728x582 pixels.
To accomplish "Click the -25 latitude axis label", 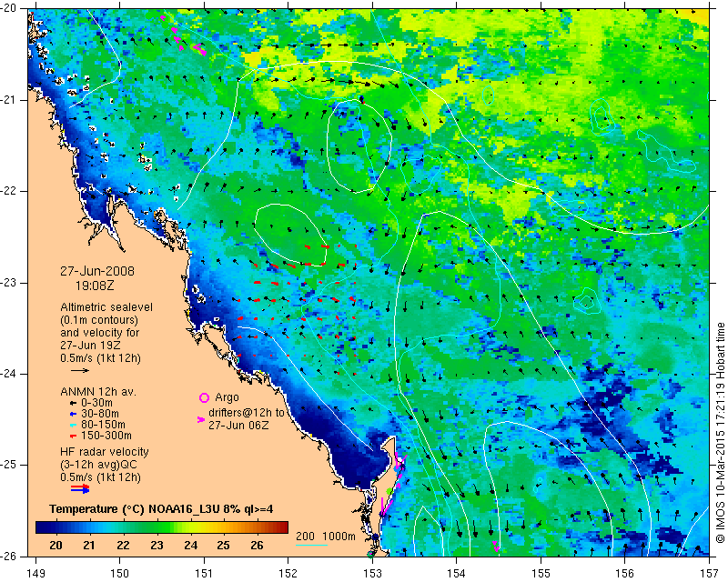I will tap(9, 465).
